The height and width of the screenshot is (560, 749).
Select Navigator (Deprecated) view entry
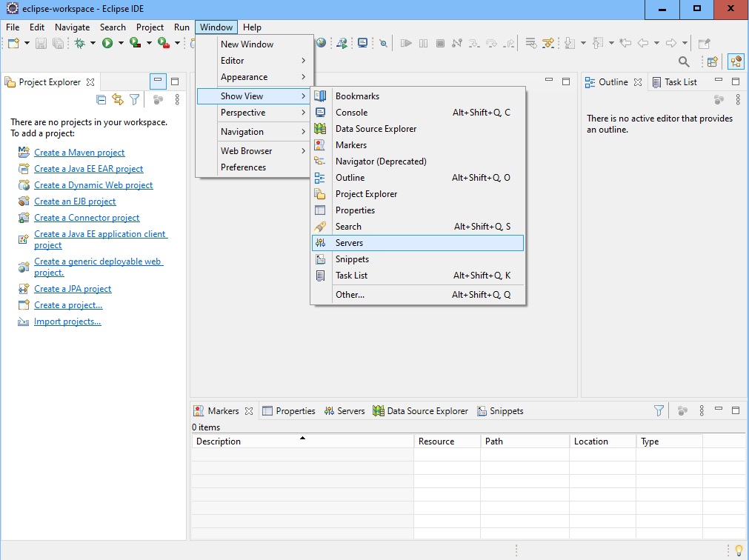pos(418,161)
